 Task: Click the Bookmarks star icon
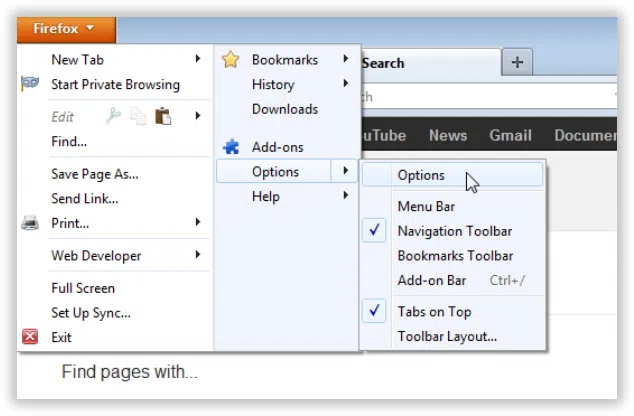point(230,59)
